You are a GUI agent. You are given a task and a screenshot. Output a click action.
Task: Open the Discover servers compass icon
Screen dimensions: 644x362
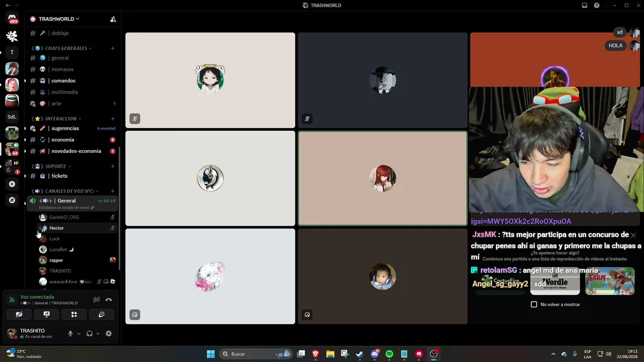(x=12, y=200)
